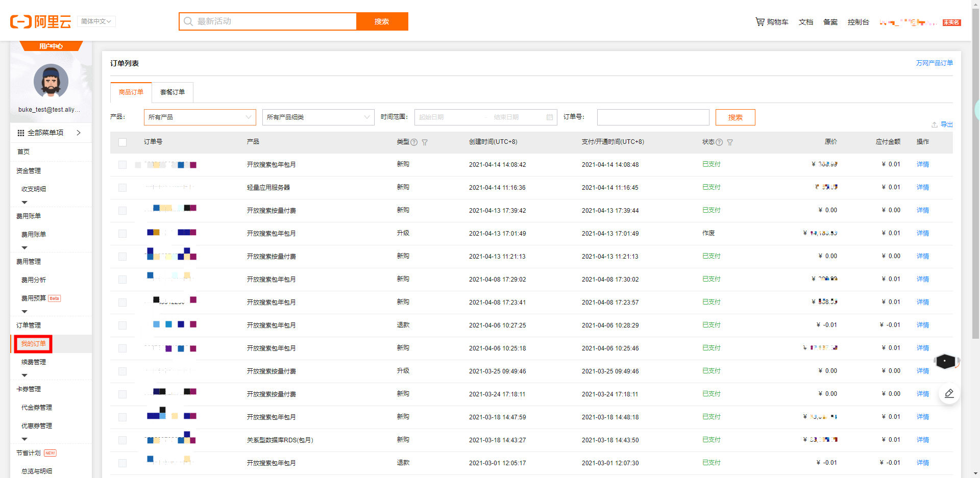Check the order row dated 2021-04-13 11:21:13
The image size is (980, 478).
click(x=122, y=257)
